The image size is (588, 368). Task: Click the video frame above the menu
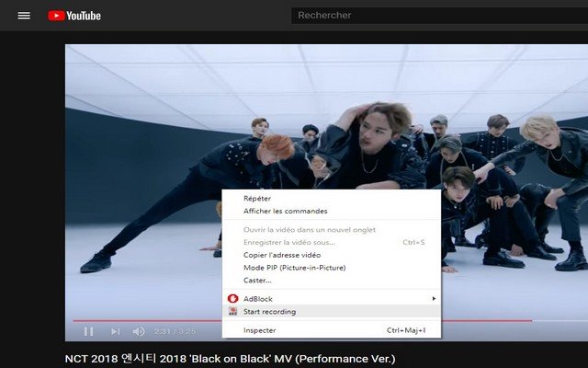click(327, 117)
